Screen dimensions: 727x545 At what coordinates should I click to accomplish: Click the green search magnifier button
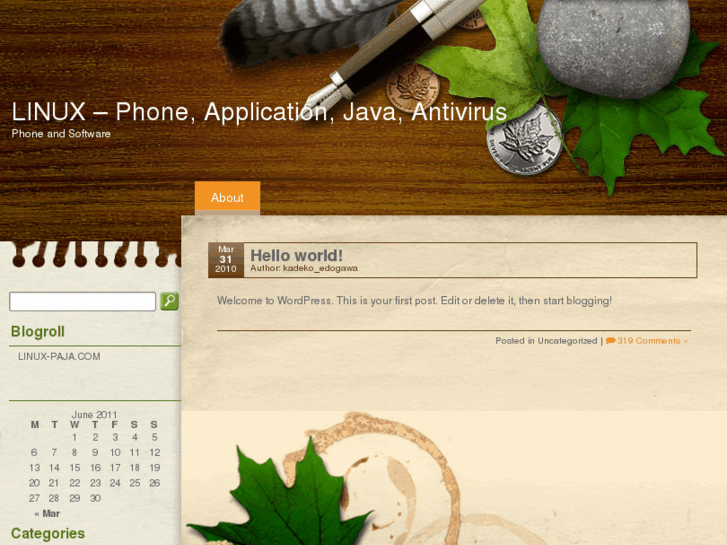169,301
